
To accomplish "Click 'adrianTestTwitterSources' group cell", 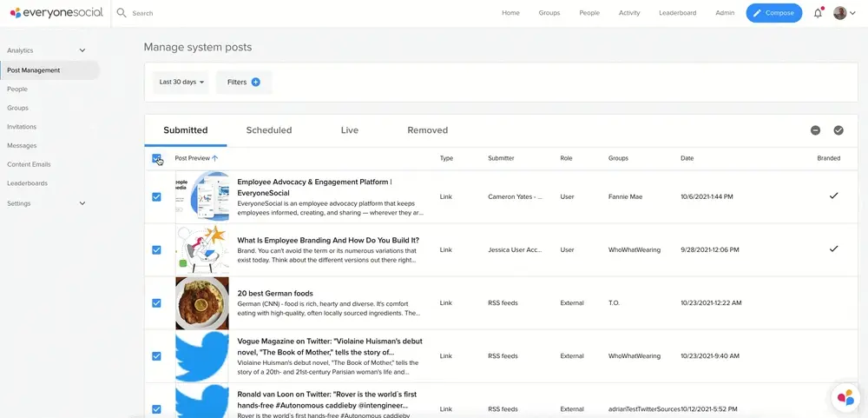I will (x=644, y=409).
